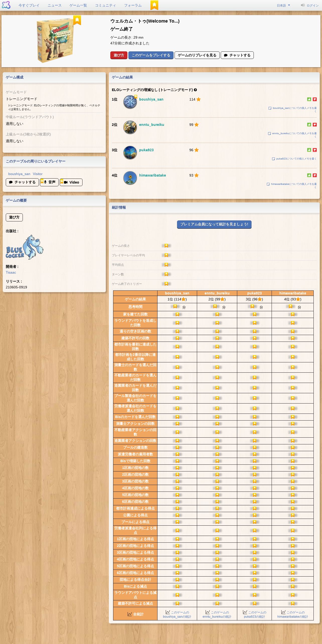
Task: Click プレミアム会員になって統計を見ましょう button
Action: point(214,224)
